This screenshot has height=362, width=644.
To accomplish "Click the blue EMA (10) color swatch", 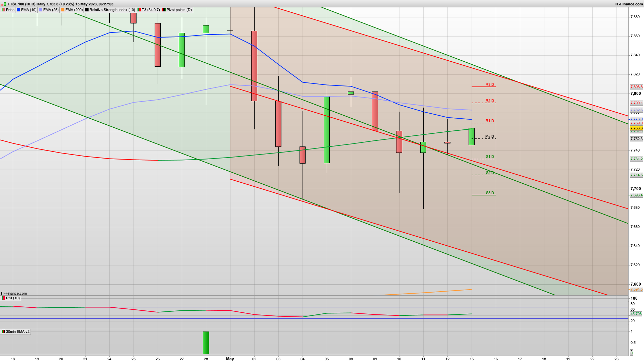I will pos(18,10).
